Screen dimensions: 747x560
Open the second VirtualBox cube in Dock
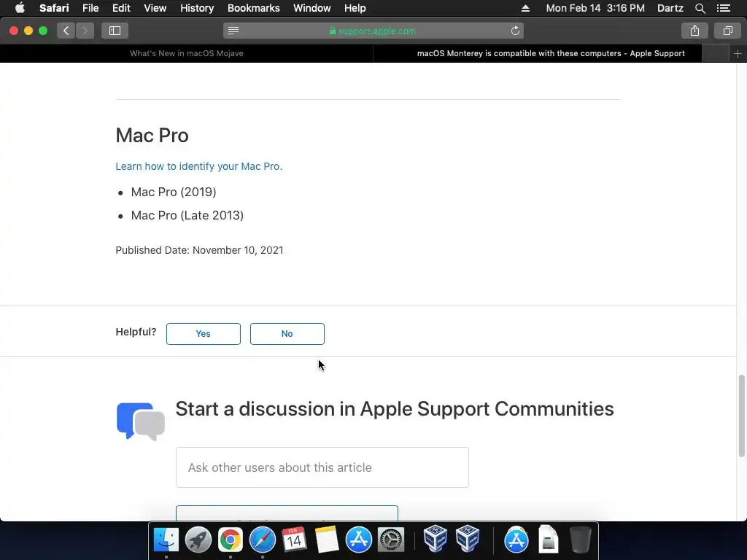pos(468,539)
